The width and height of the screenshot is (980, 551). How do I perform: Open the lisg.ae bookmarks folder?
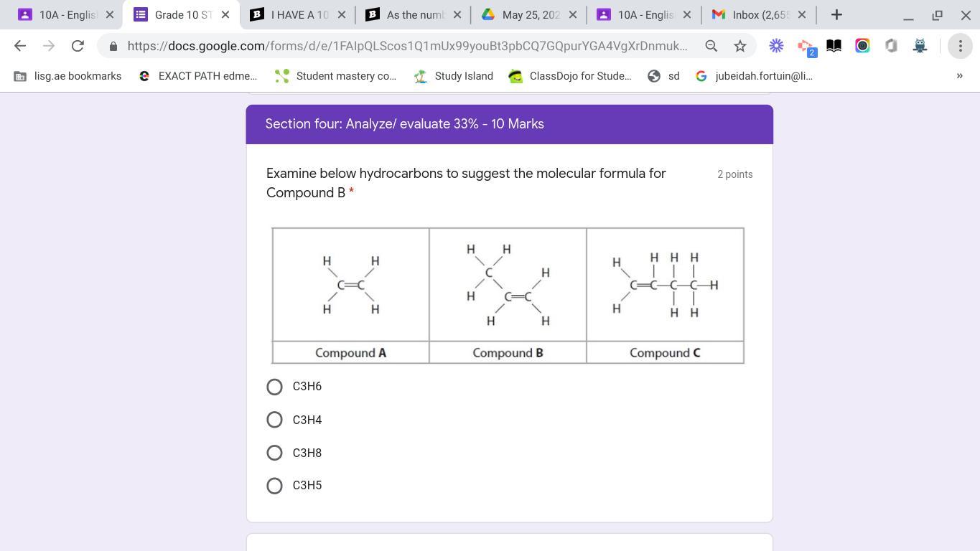click(68, 76)
